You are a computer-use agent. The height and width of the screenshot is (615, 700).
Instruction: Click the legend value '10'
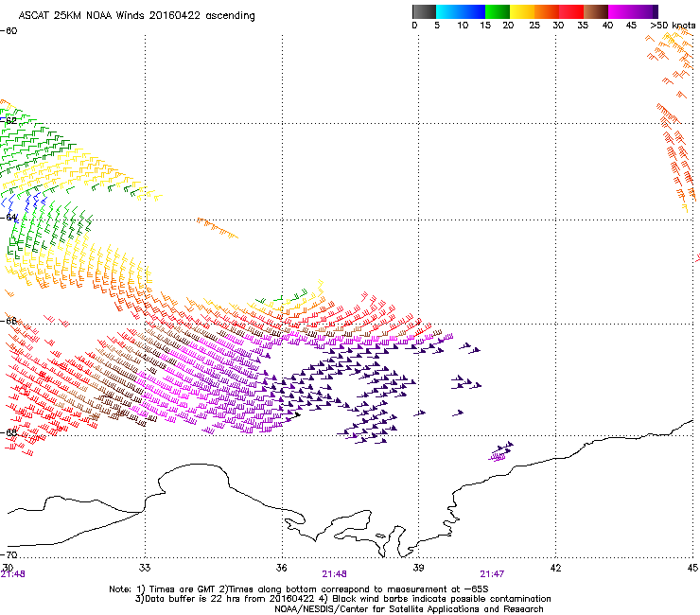coord(463,26)
